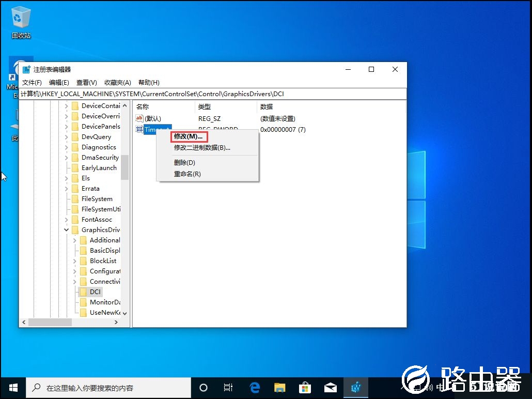The height and width of the screenshot is (399, 532).
Task: Expand the DevQuery tree node
Action: 67,137
